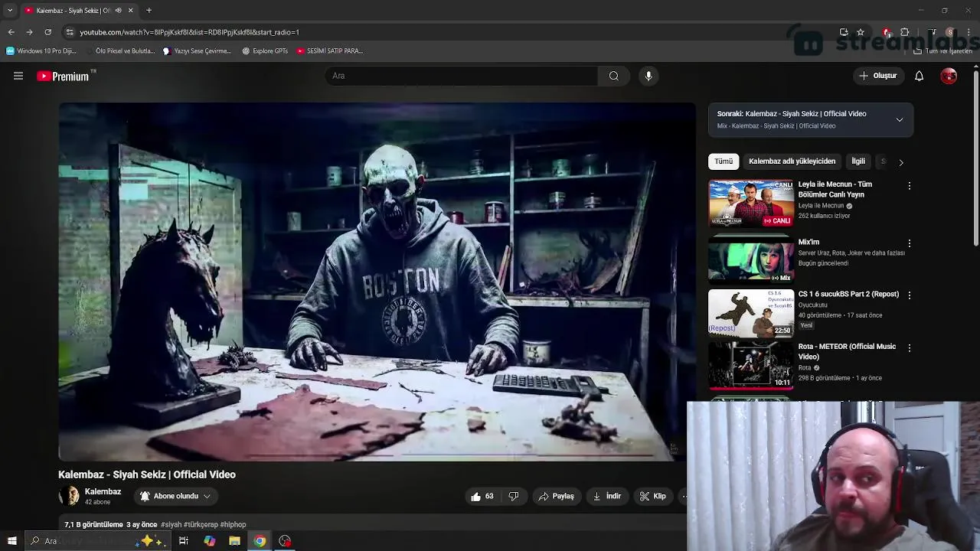Click the Oluştur create button
The width and height of the screenshot is (980, 551).
tap(877, 76)
